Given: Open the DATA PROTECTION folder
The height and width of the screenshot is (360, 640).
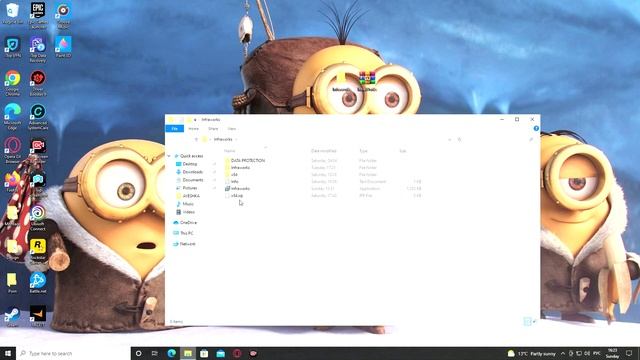Looking at the screenshot, I should (248, 160).
